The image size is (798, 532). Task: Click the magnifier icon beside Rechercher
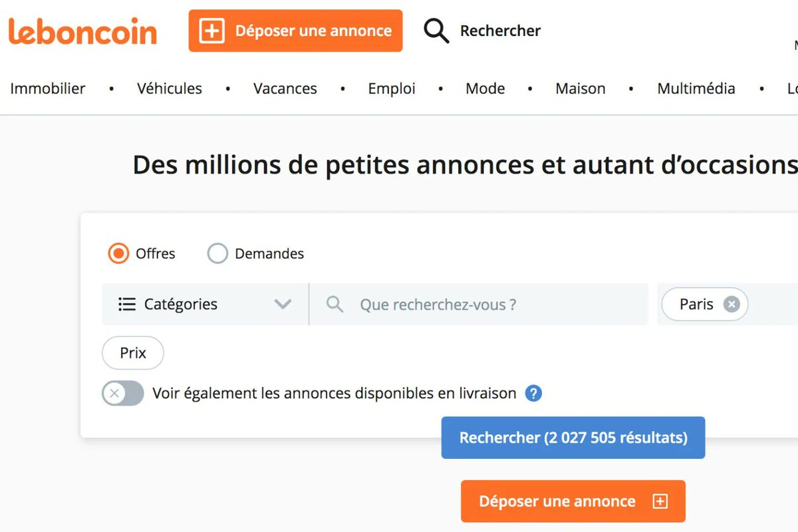point(436,31)
